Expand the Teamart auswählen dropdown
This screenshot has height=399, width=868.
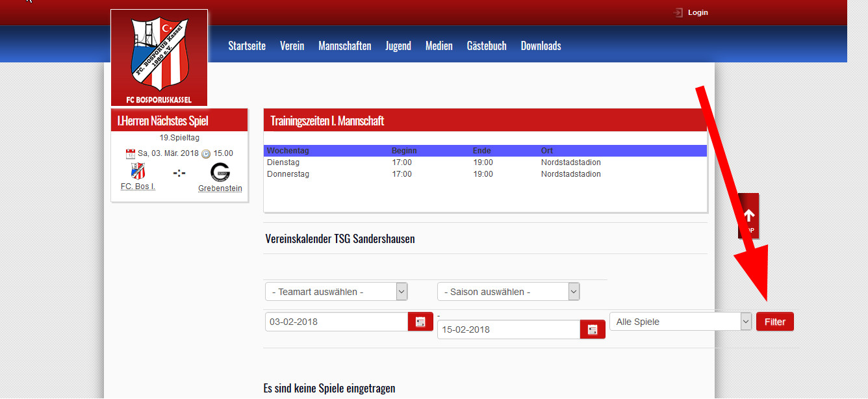336,292
